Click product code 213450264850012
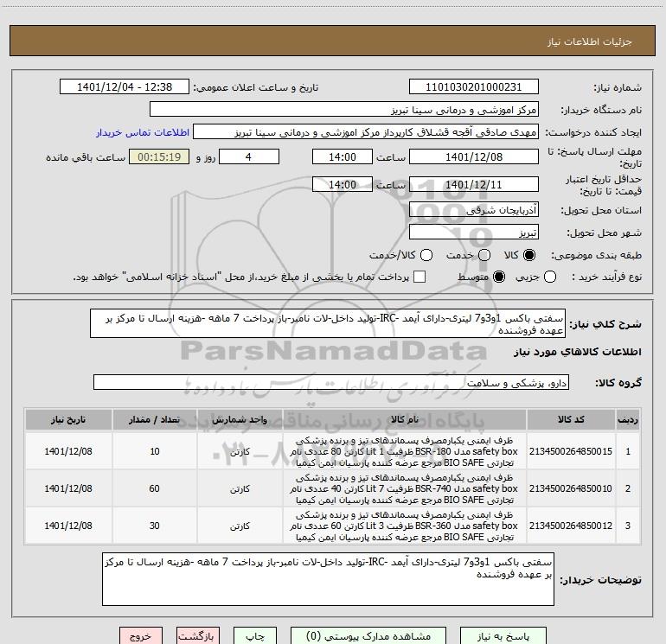The width and height of the screenshot is (666, 644). point(571,526)
